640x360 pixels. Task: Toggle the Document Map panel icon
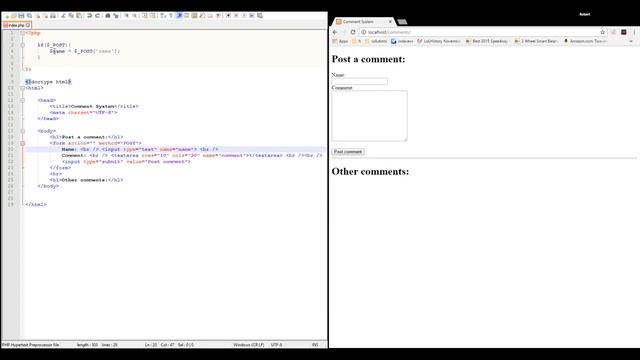pyautogui.click(x=194, y=16)
